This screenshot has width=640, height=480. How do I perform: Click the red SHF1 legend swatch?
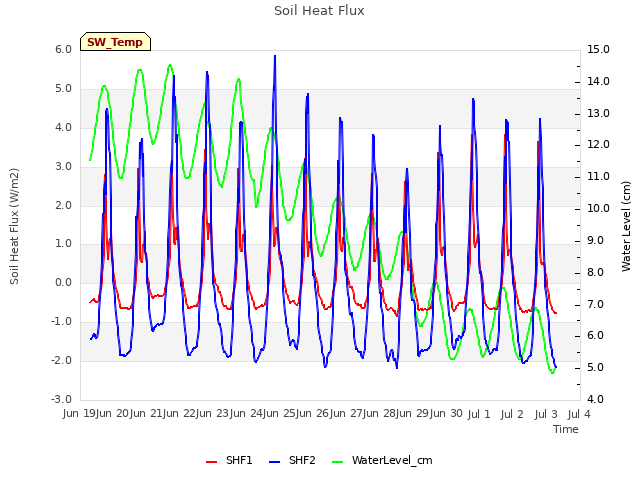coord(211,461)
